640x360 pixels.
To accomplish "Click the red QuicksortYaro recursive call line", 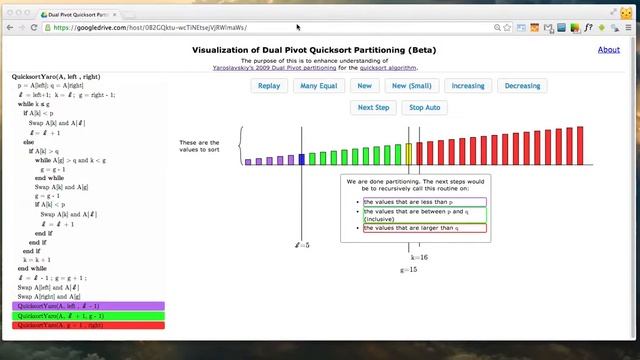I will [89, 325].
